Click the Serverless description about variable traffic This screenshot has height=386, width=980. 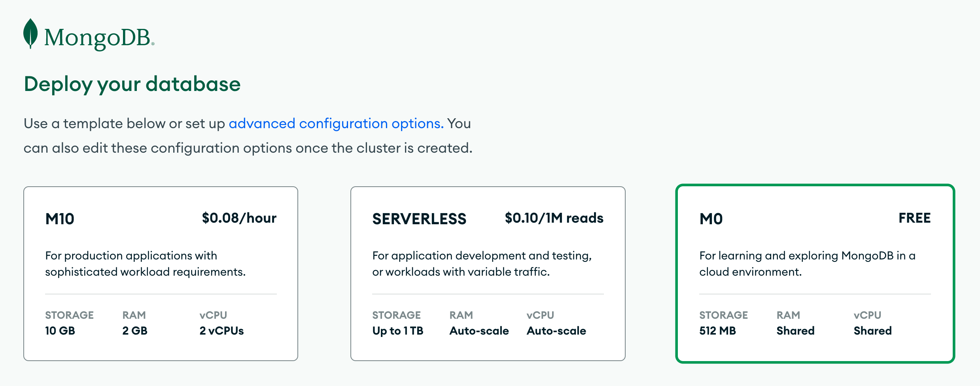(482, 263)
